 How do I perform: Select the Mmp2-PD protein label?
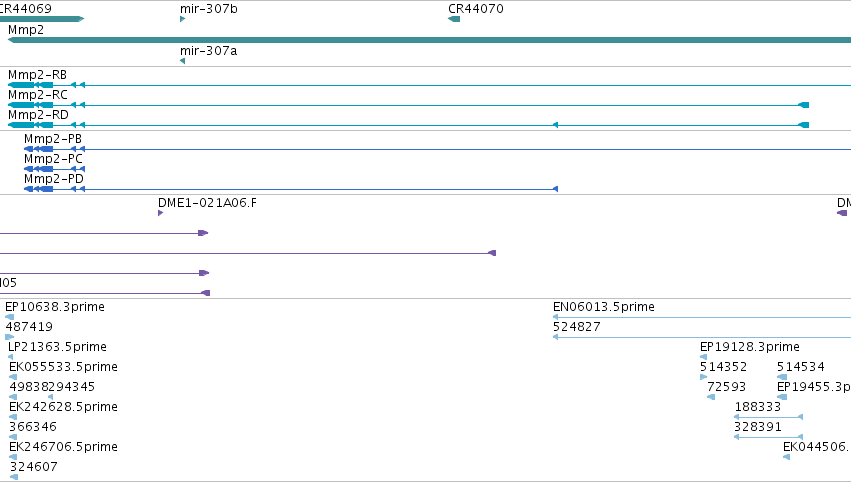(x=54, y=179)
